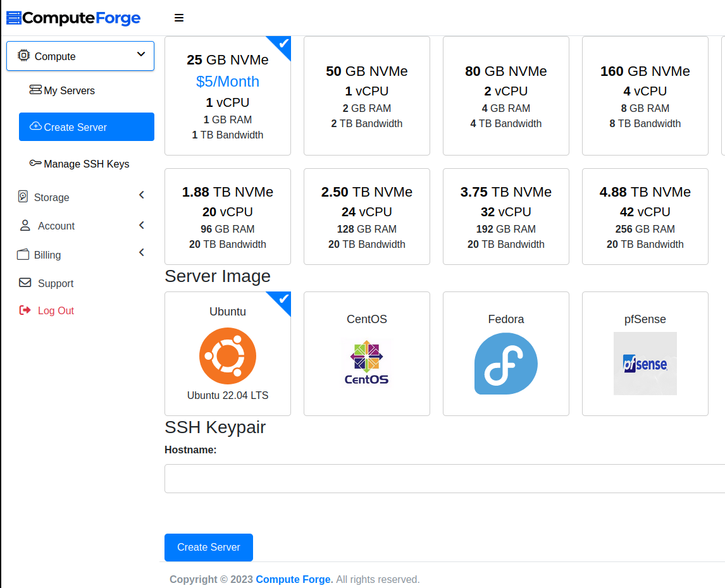Focus the Hostname input field
The height and width of the screenshot is (588, 725).
point(444,479)
